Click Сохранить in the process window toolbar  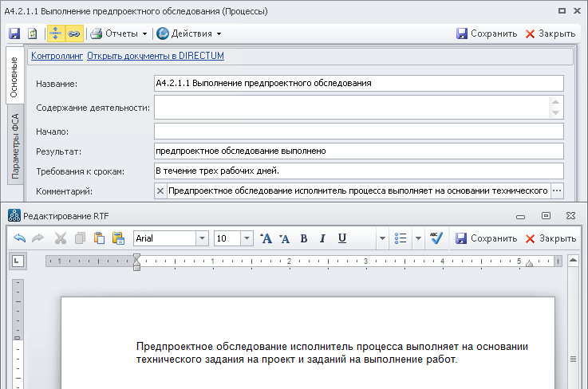[487, 33]
